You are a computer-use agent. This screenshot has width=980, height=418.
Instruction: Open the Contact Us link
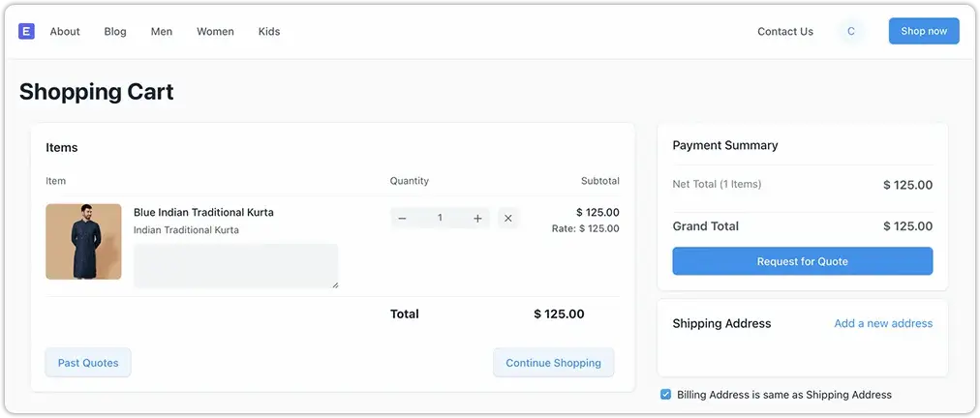coord(784,31)
